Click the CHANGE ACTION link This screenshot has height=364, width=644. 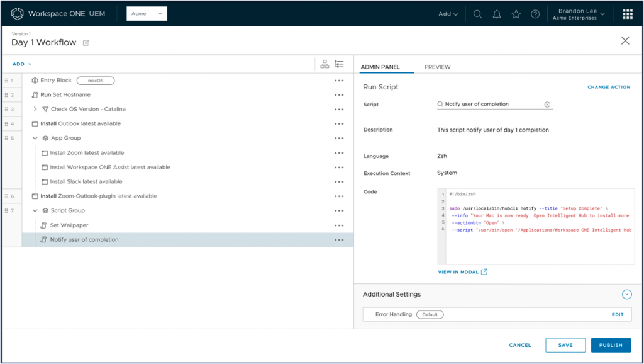[x=609, y=87]
